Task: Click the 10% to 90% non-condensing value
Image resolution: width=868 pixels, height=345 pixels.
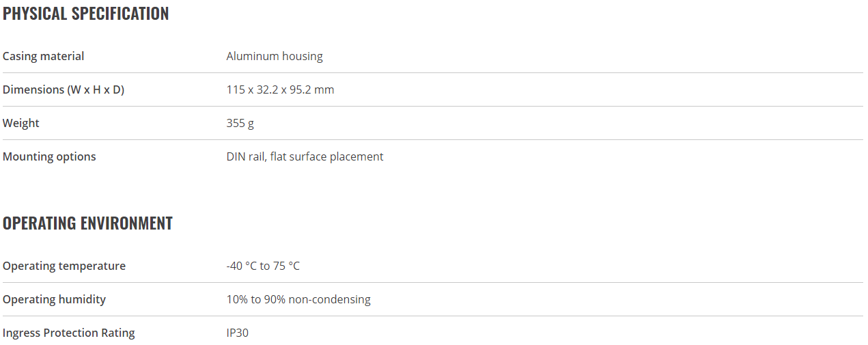Action: [x=298, y=299]
